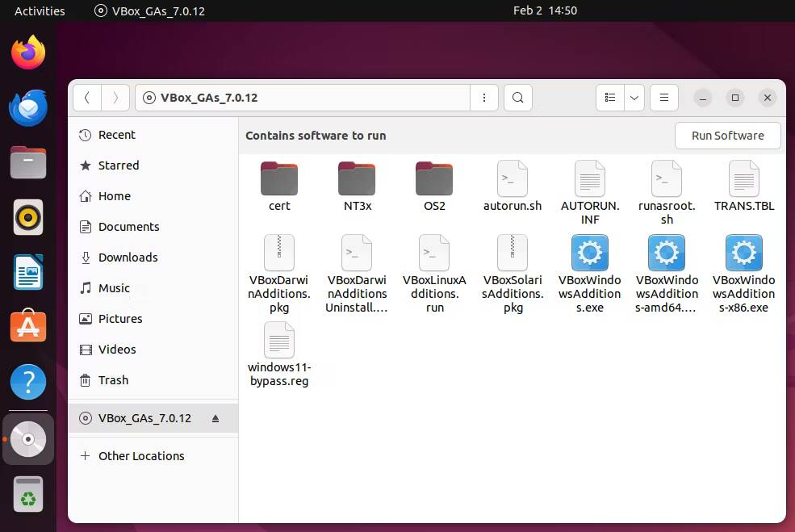Image resolution: width=795 pixels, height=532 pixels.
Task: Eject the VBox_GAs_7.0.12 disc
Action: coord(215,418)
